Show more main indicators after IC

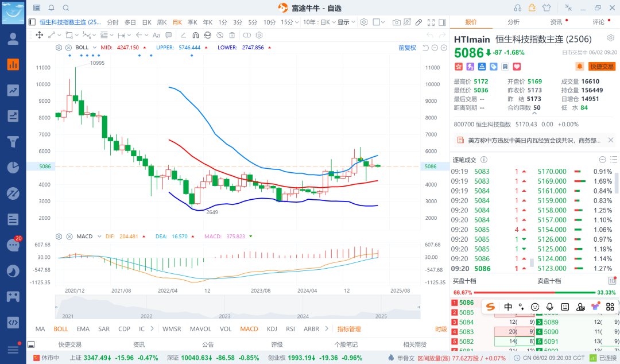coord(152,328)
